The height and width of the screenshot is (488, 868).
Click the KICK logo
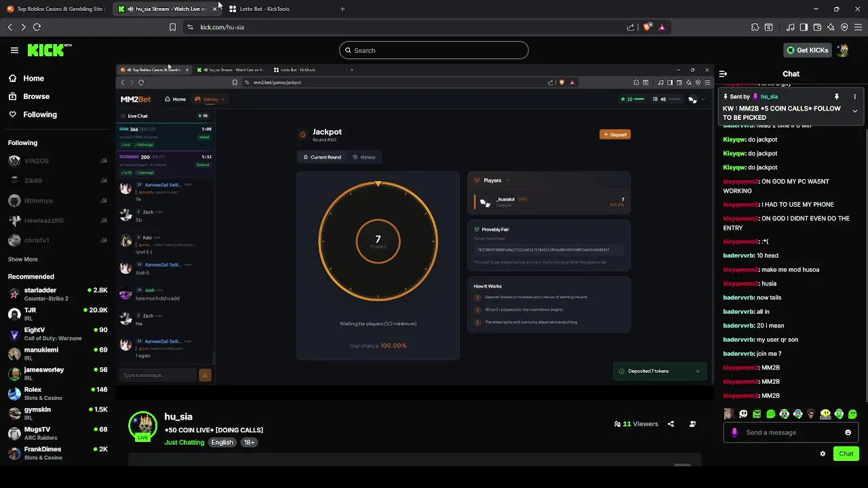point(49,50)
